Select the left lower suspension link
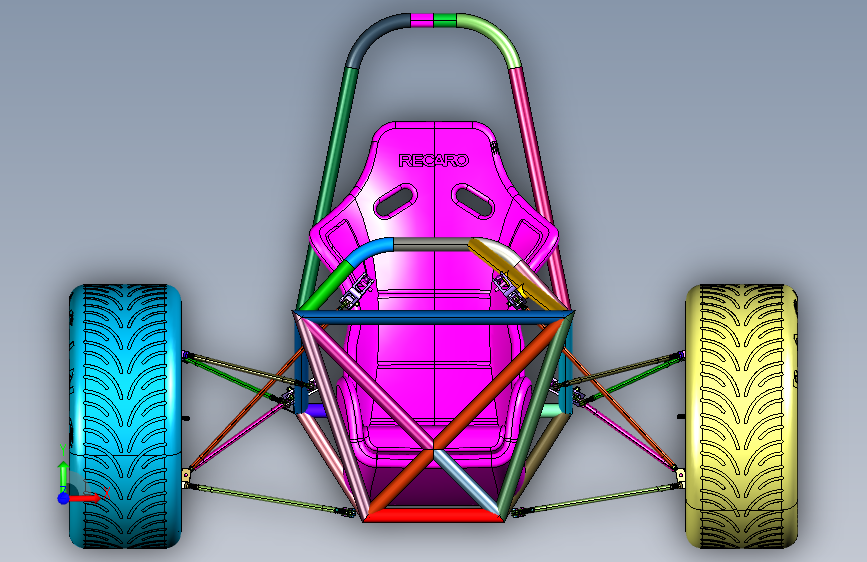Image resolution: width=867 pixels, height=562 pixels. point(269,499)
